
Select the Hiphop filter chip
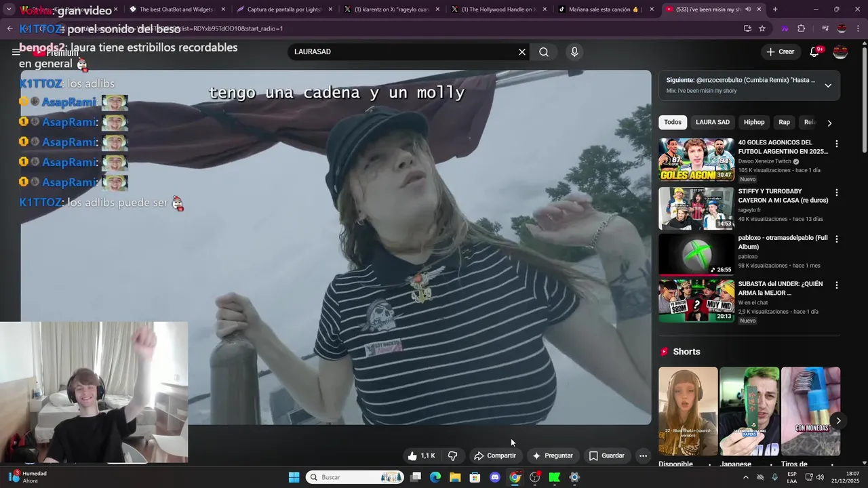pos(754,123)
